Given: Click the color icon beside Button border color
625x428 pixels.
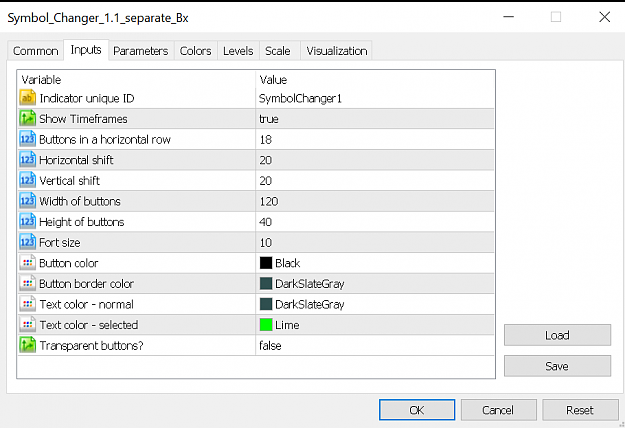Looking at the screenshot, I should click(28, 283).
